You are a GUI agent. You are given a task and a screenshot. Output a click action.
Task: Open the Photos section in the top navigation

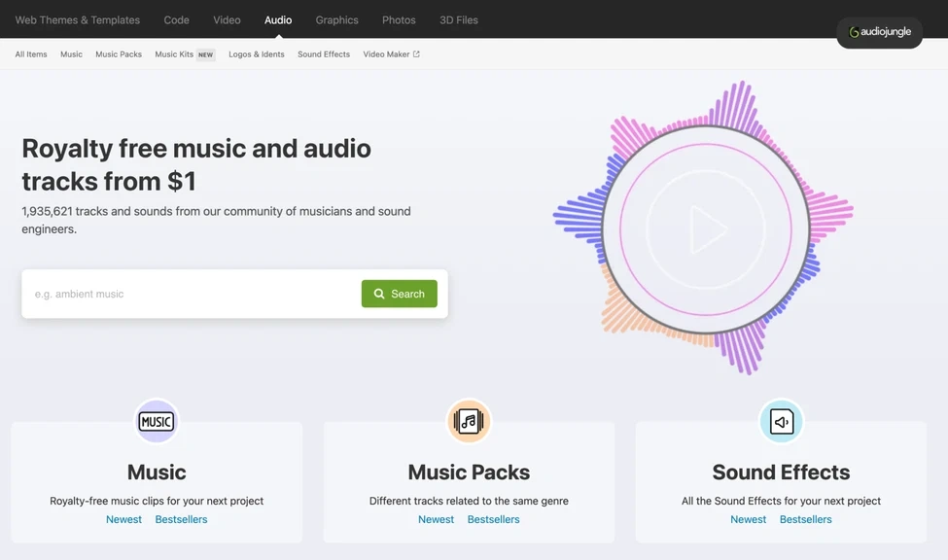[x=399, y=20]
